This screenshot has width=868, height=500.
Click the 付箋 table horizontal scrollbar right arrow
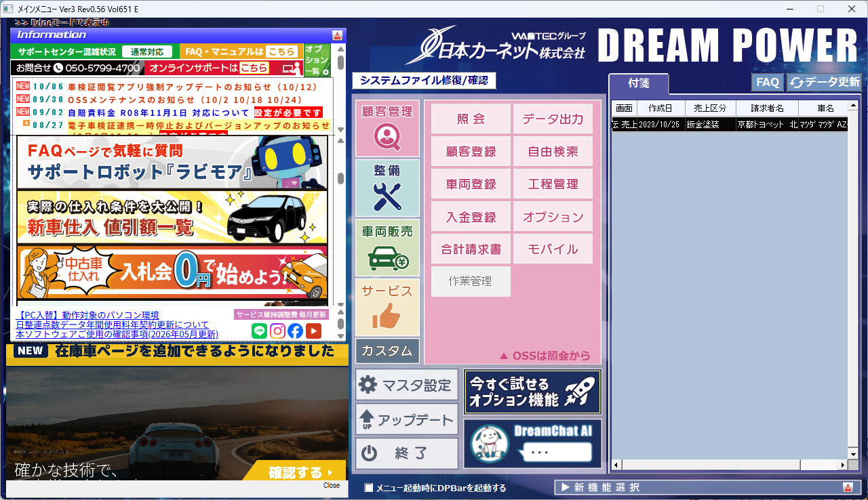click(843, 465)
